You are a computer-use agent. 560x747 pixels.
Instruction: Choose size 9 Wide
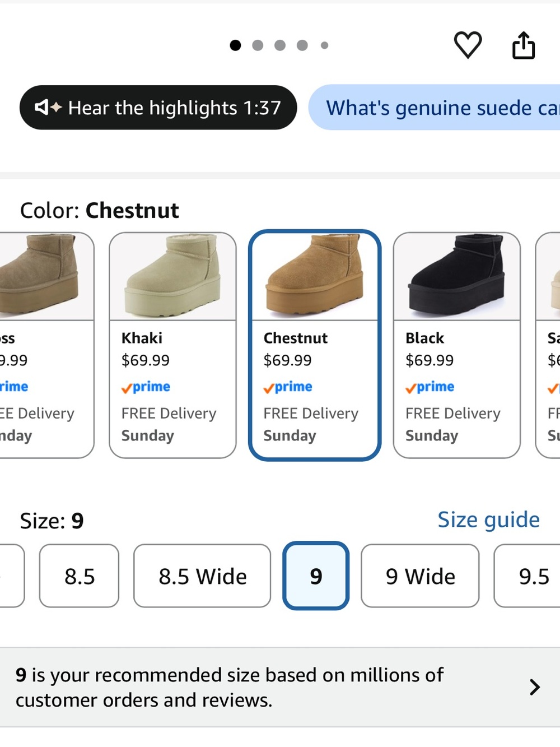[x=420, y=576]
